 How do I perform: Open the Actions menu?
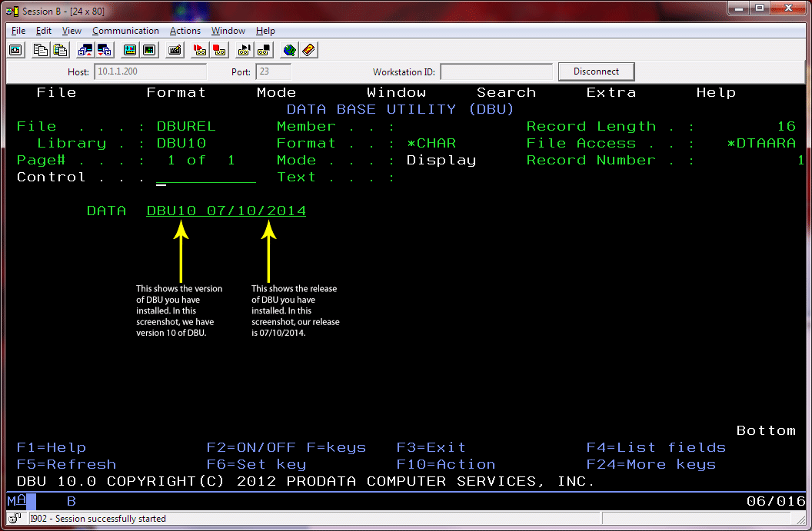[x=185, y=31]
